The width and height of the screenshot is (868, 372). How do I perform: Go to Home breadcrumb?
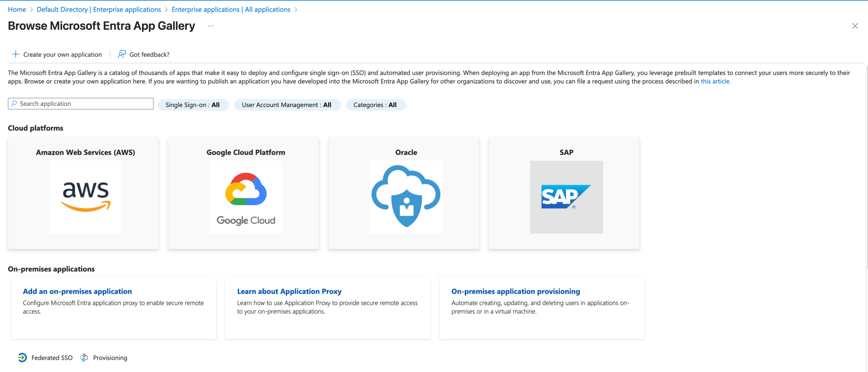pyautogui.click(x=17, y=9)
